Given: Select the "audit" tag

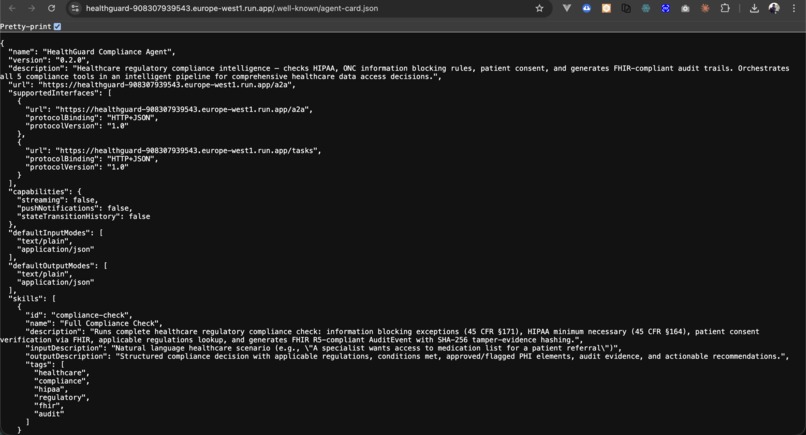Looking at the screenshot, I should pyautogui.click(x=49, y=414).
